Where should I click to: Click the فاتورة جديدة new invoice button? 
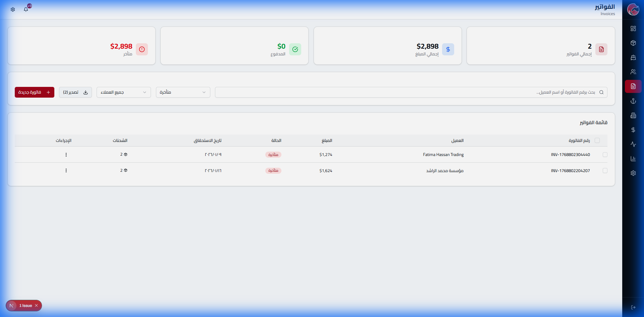point(34,92)
